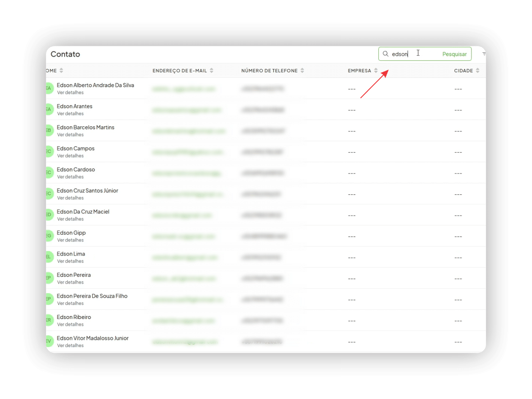This screenshot has height=399, width=532.
Task: Select the name 'Edson Campos'
Action: click(x=75, y=148)
